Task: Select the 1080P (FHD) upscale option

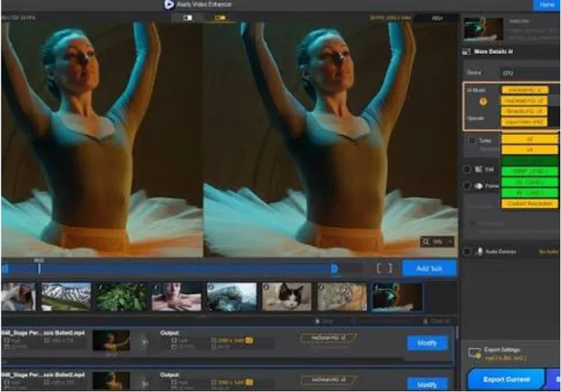Action: [529, 171]
